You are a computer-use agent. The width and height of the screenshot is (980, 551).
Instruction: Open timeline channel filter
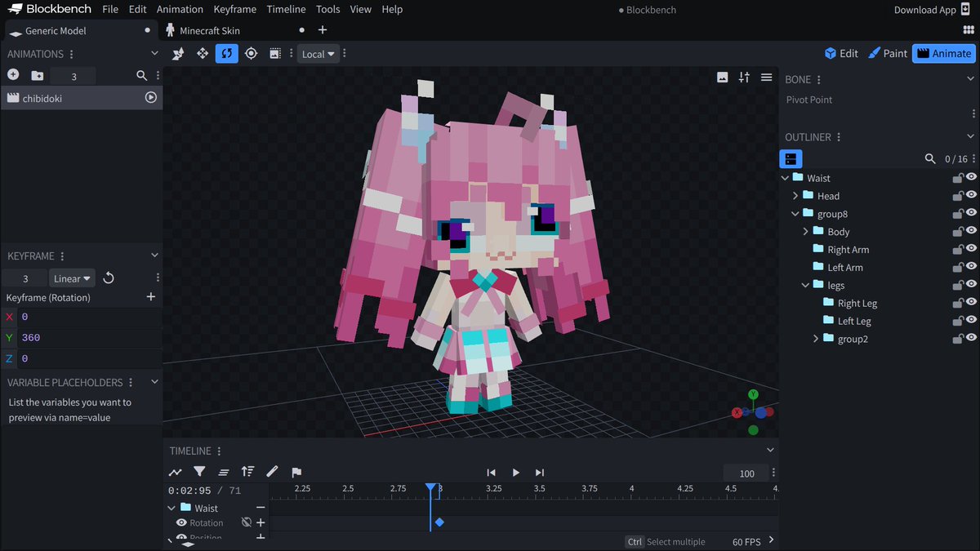199,472
